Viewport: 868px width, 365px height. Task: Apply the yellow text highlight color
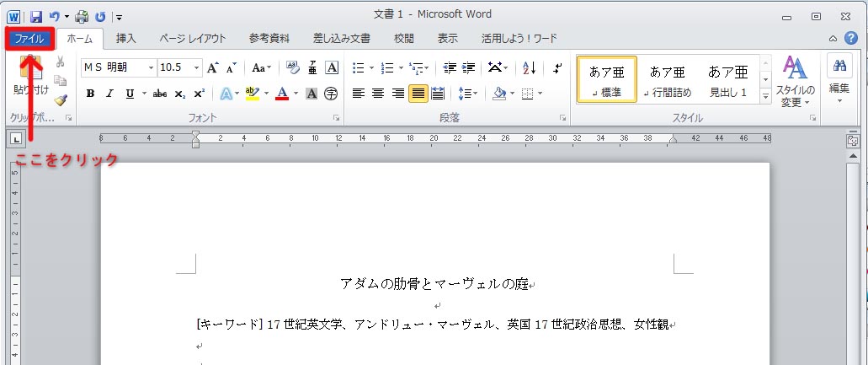coord(252,93)
